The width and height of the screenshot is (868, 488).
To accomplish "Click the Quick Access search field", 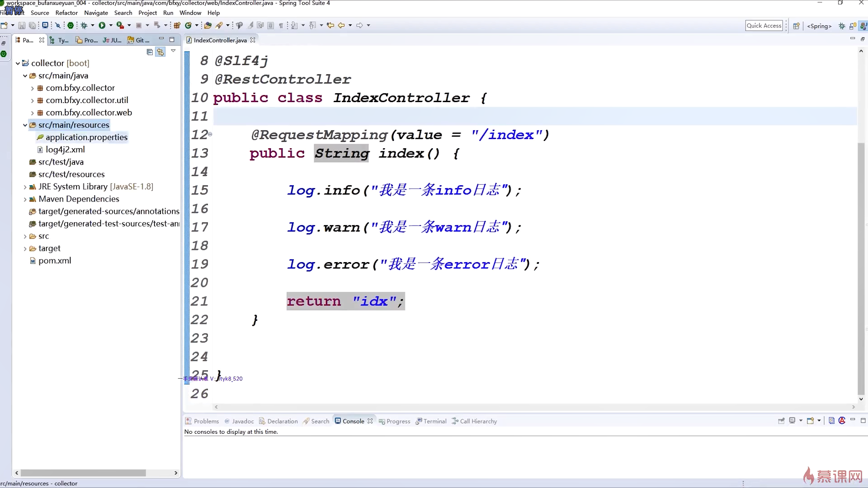I will click(x=764, y=26).
